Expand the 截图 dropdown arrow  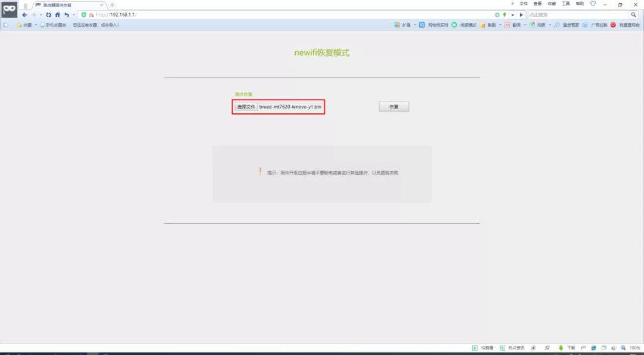(x=500, y=25)
